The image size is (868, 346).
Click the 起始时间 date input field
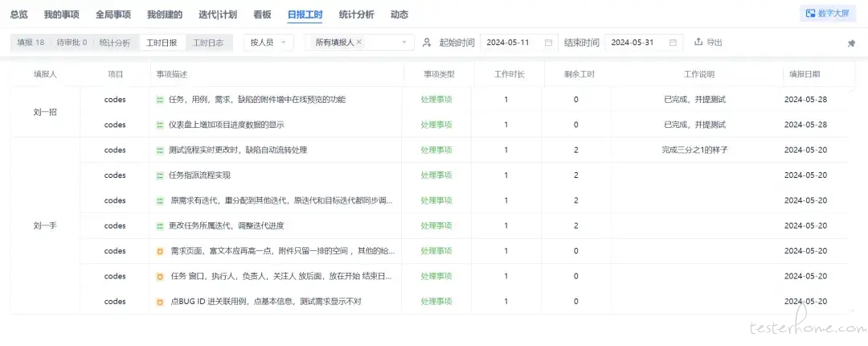tap(519, 42)
